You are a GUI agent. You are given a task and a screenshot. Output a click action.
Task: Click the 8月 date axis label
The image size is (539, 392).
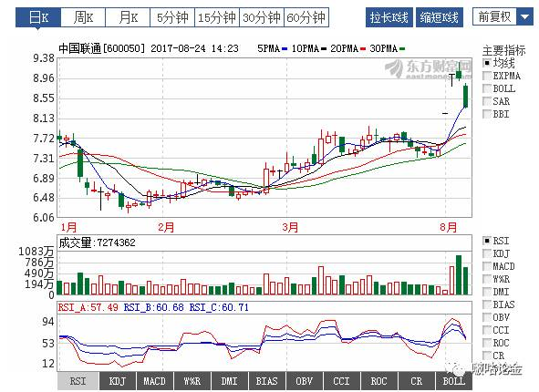(449, 227)
